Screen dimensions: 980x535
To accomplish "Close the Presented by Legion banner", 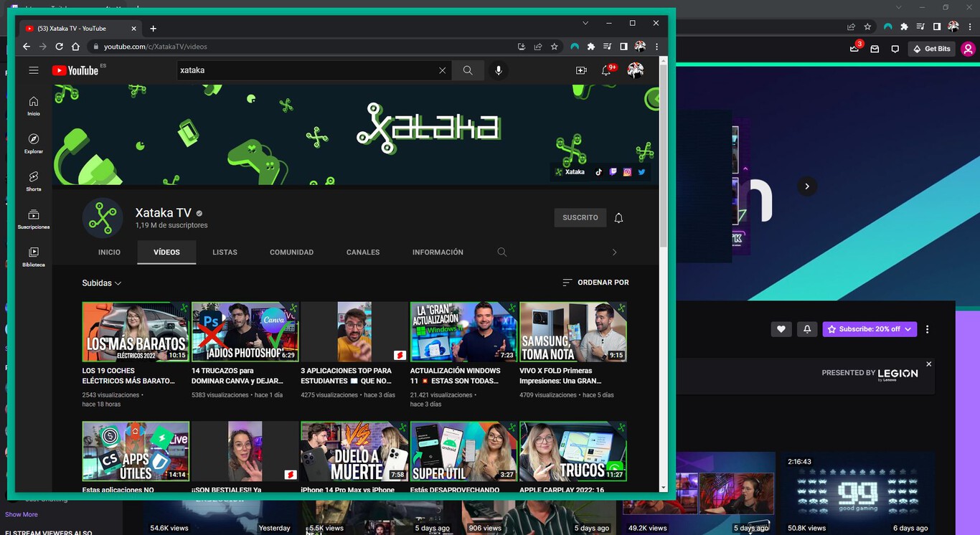I will click(x=928, y=364).
